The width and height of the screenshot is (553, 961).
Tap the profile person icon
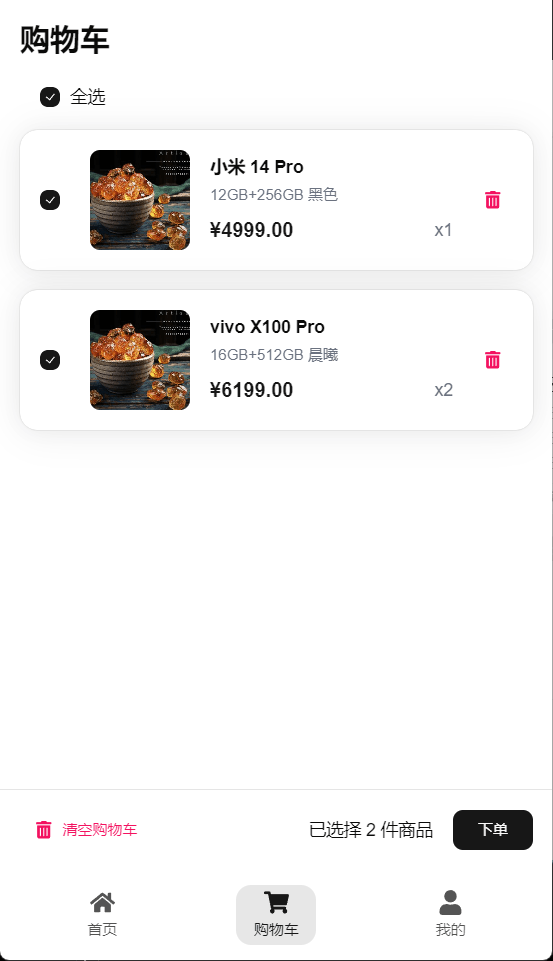click(x=450, y=902)
